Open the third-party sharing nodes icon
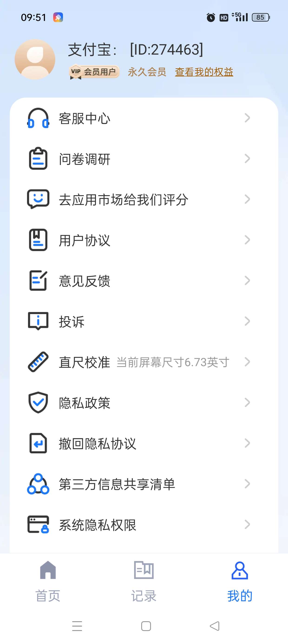This screenshot has width=288, height=644. coord(38,484)
